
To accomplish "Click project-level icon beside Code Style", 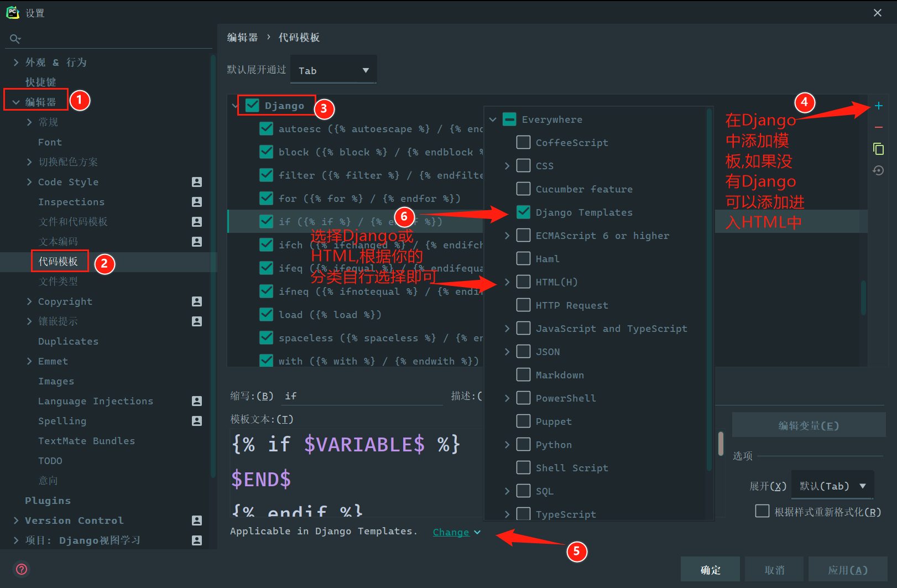I will 197,182.
